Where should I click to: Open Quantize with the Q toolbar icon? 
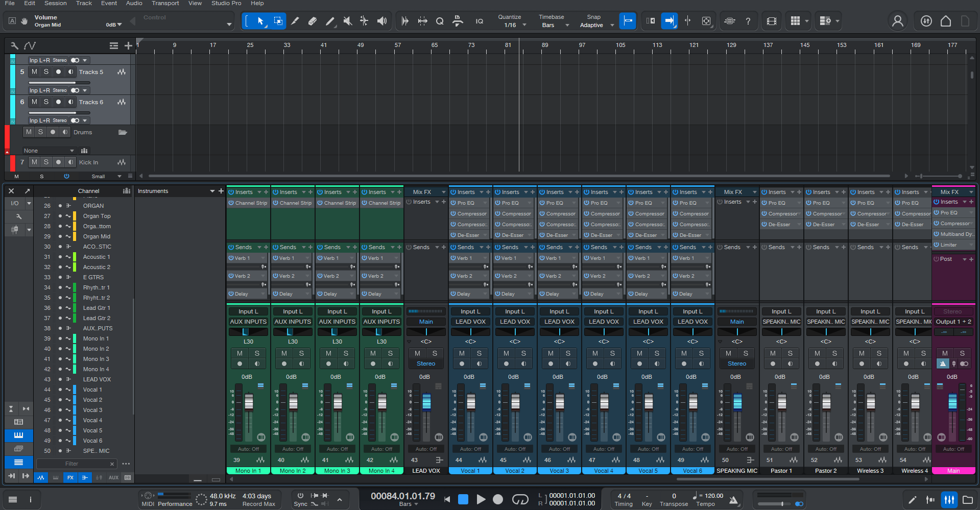point(440,21)
